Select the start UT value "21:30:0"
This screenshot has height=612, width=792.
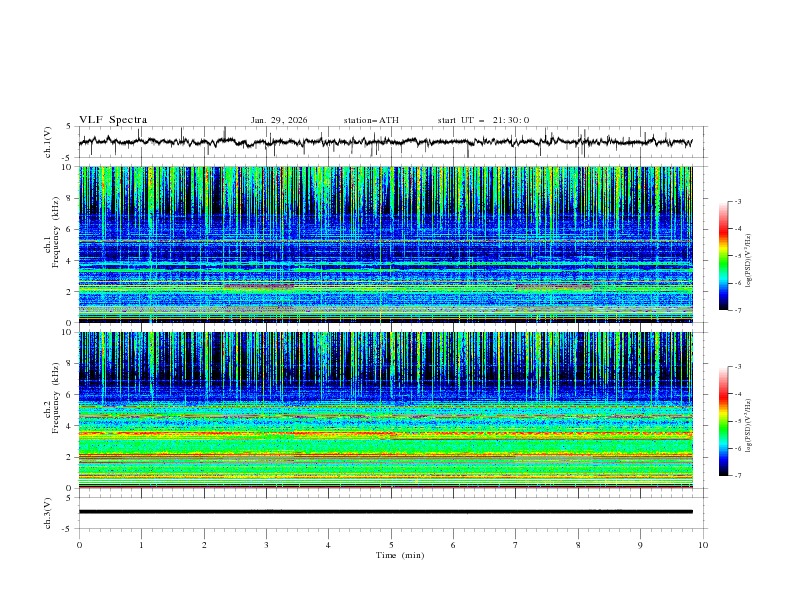pyautogui.click(x=511, y=120)
